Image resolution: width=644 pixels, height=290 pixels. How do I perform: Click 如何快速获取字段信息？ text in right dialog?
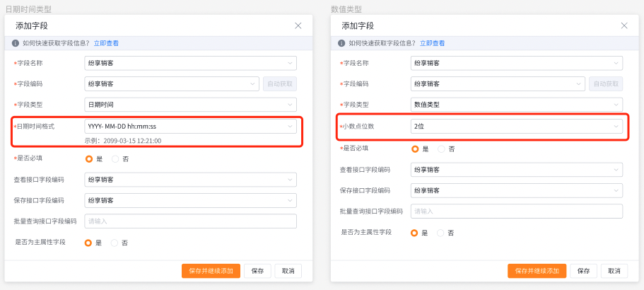coord(382,43)
